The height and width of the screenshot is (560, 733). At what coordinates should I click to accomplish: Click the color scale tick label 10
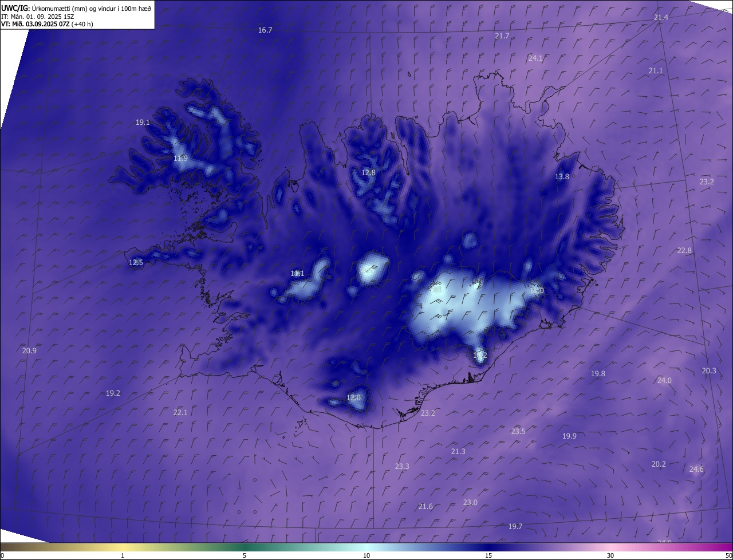[x=366, y=556]
